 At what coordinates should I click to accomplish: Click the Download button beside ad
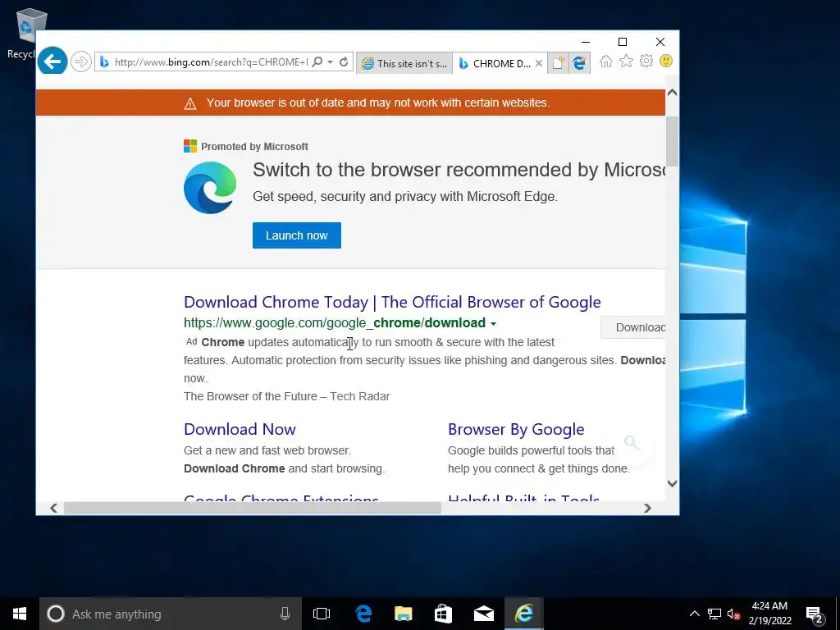click(633, 327)
